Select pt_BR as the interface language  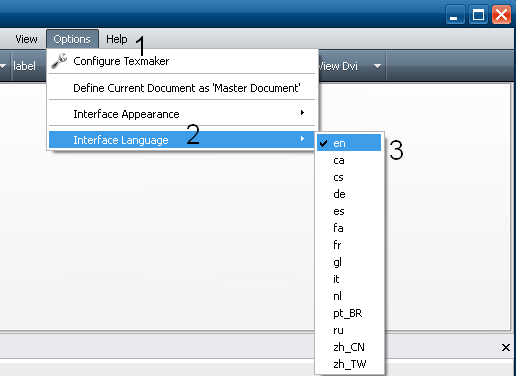(349, 313)
